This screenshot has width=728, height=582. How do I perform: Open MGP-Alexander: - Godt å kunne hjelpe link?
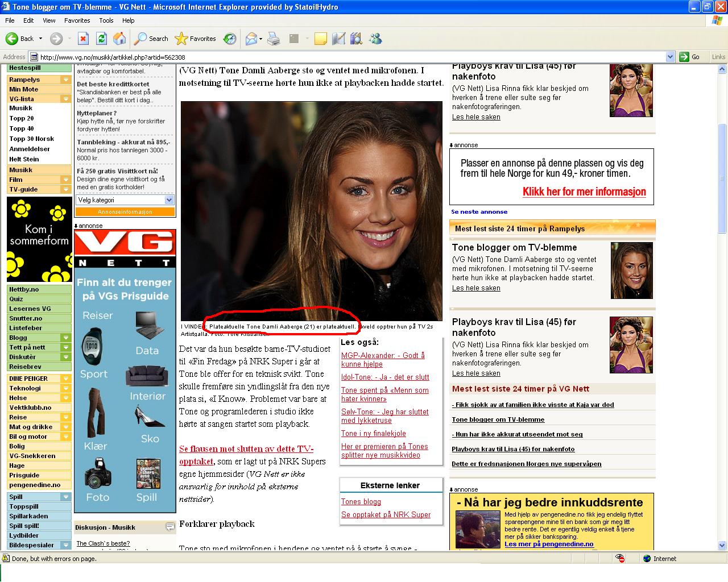[x=383, y=360]
